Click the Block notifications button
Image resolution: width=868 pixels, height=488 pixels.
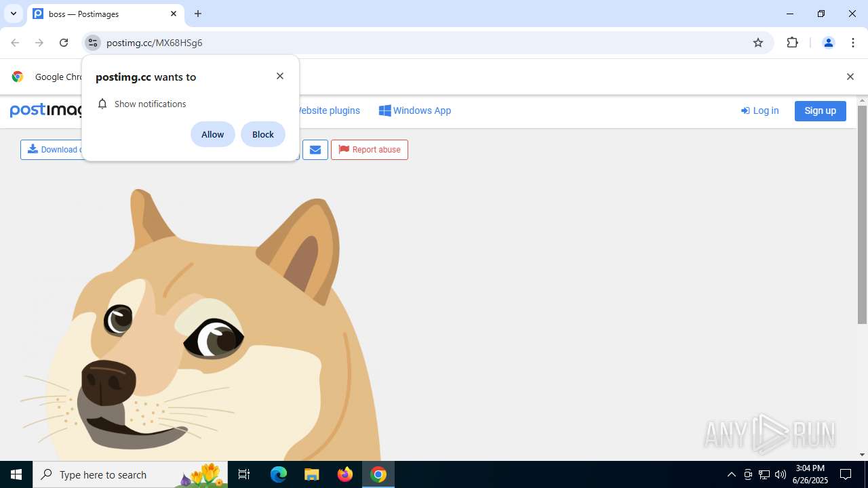coord(263,134)
